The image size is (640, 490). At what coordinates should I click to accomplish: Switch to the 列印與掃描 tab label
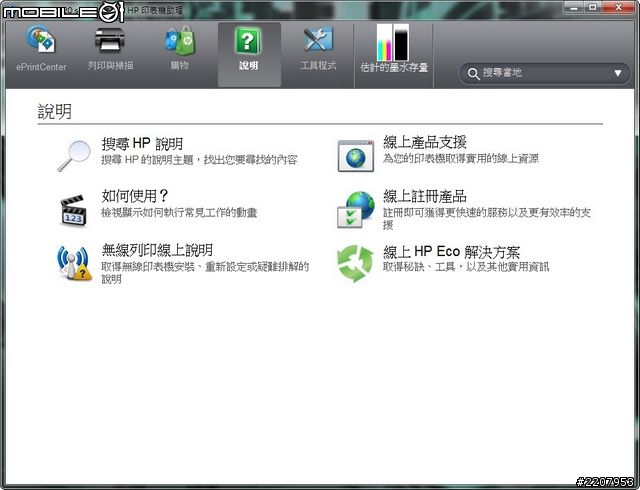coord(111,65)
